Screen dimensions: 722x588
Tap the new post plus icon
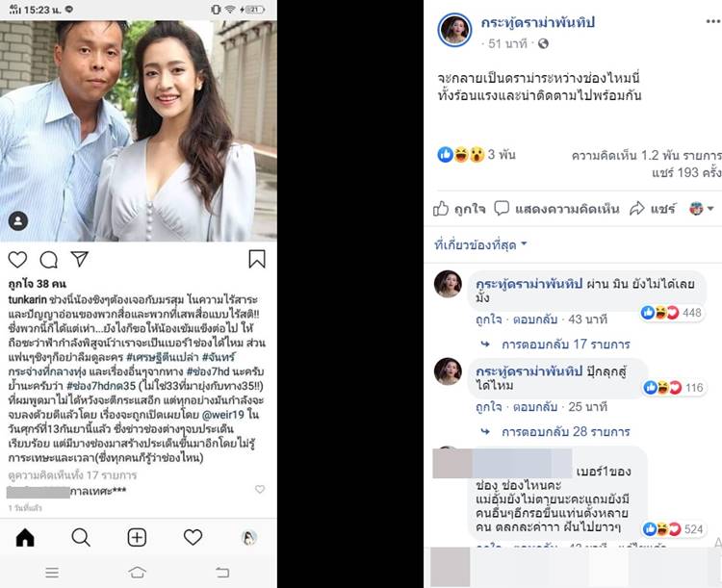click(x=138, y=538)
